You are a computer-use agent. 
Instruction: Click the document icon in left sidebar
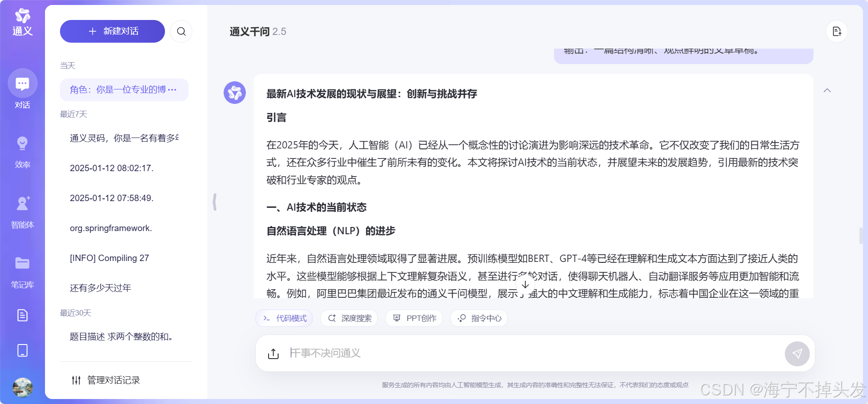pyautogui.click(x=22, y=315)
